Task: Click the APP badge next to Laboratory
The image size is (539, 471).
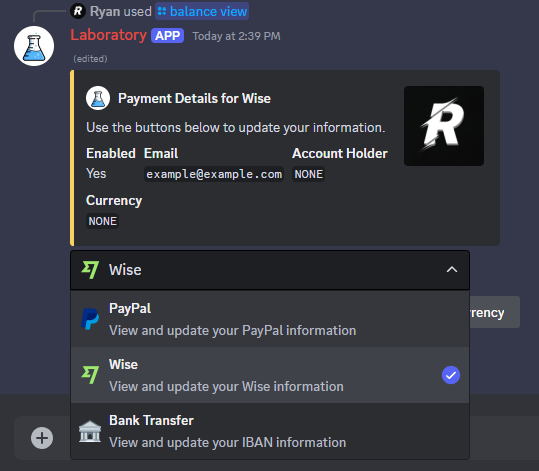Action: [167, 36]
